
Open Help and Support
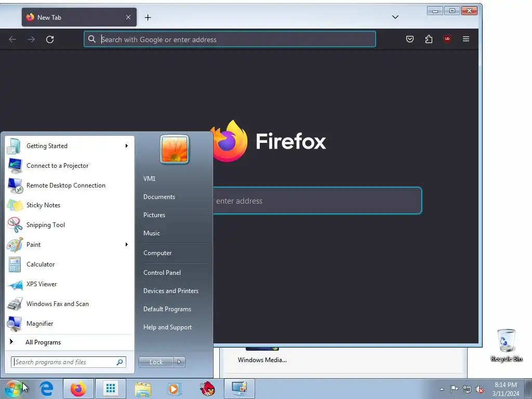(168, 327)
